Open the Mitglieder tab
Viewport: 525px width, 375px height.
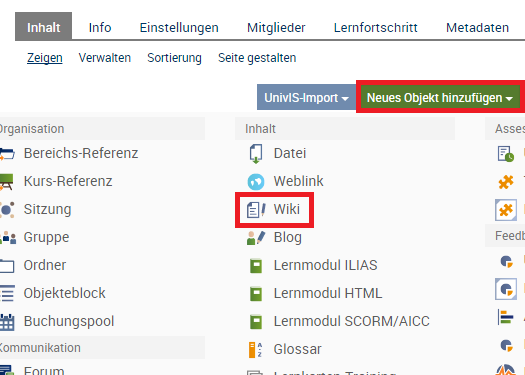click(x=276, y=27)
